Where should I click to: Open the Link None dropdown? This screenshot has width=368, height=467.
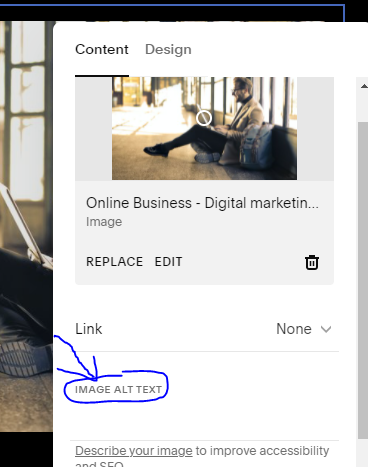pyautogui.click(x=304, y=329)
